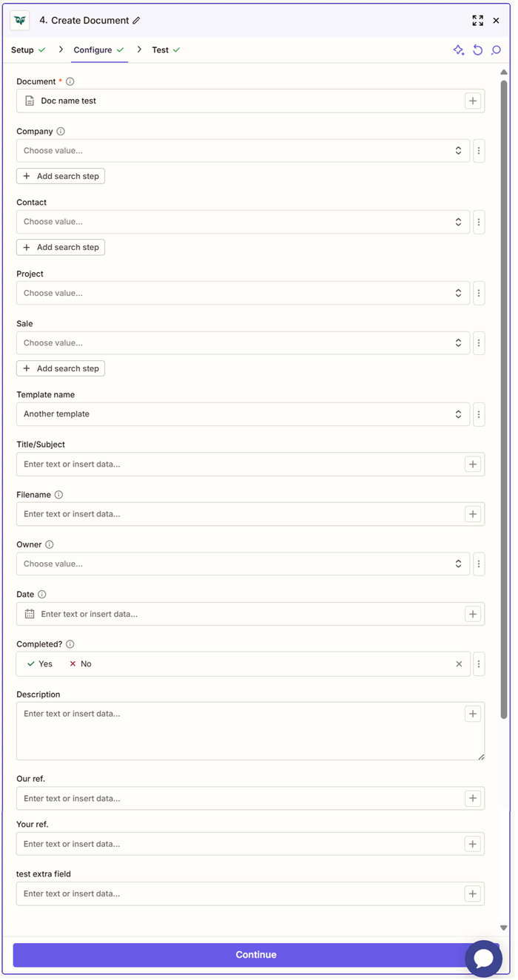
Task: Add a search step under Contact
Action: click(x=60, y=246)
